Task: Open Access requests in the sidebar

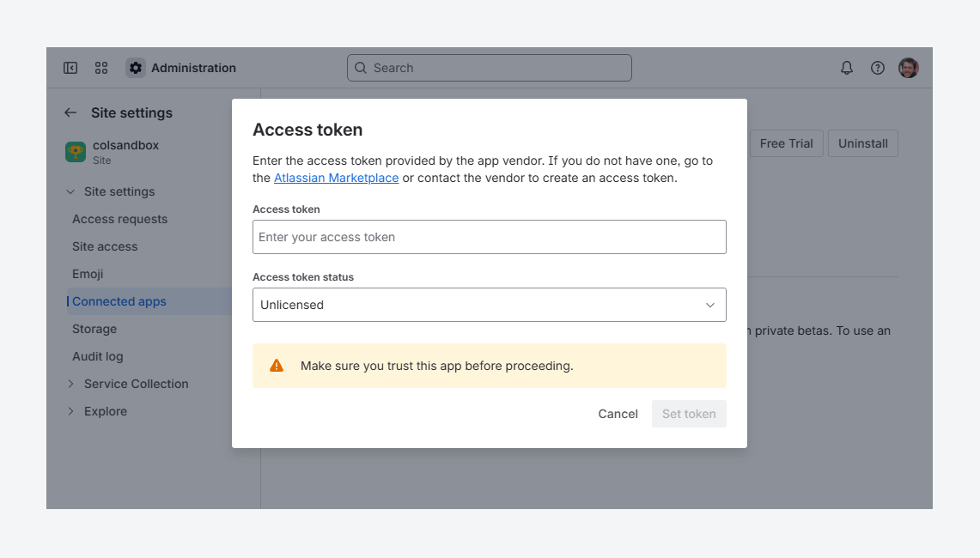Action: point(120,219)
